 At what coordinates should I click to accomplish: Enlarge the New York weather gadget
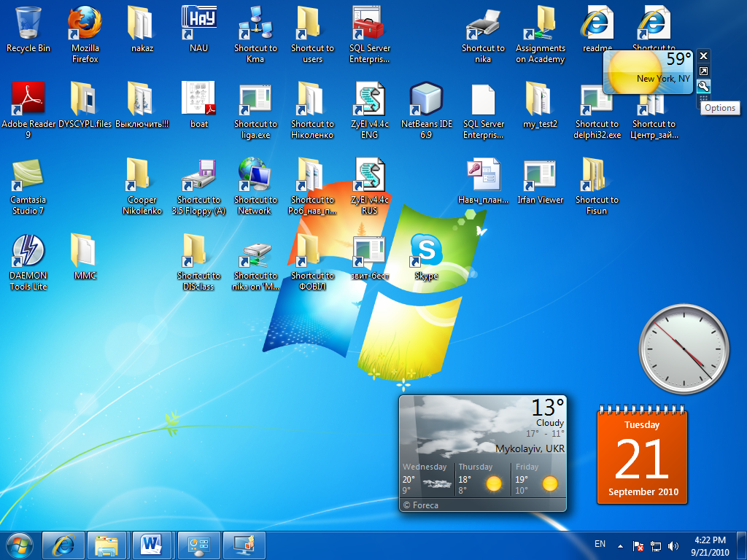tap(703, 71)
